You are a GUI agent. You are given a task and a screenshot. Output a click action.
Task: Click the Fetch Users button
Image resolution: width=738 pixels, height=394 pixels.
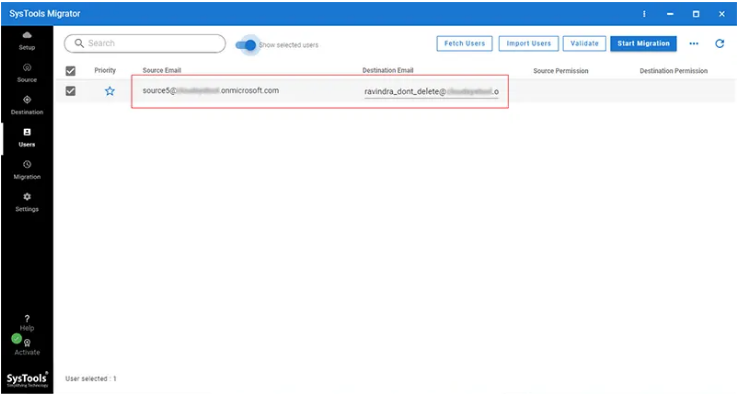point(465,43)
